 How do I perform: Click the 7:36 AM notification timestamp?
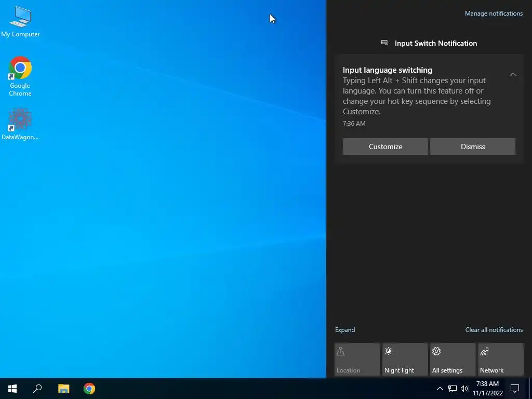coord(354,124)
